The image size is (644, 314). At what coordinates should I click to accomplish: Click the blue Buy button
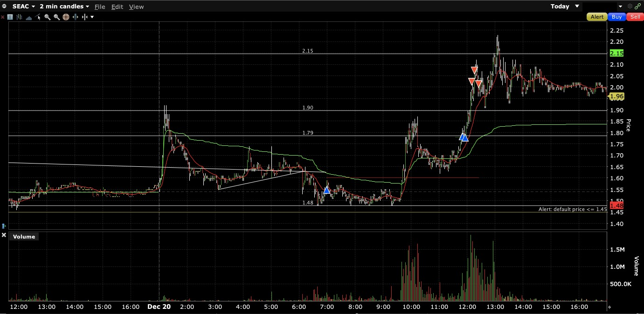[617, 17]
